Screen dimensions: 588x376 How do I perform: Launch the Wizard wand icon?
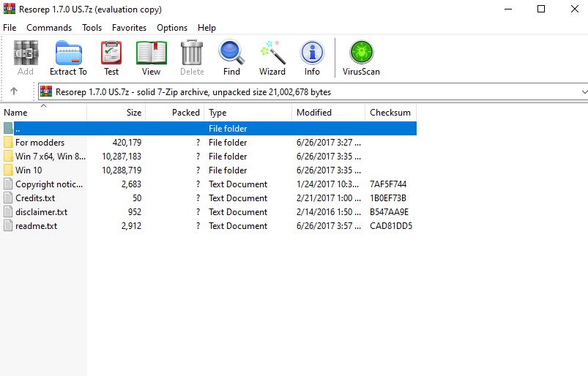(272, 52)
